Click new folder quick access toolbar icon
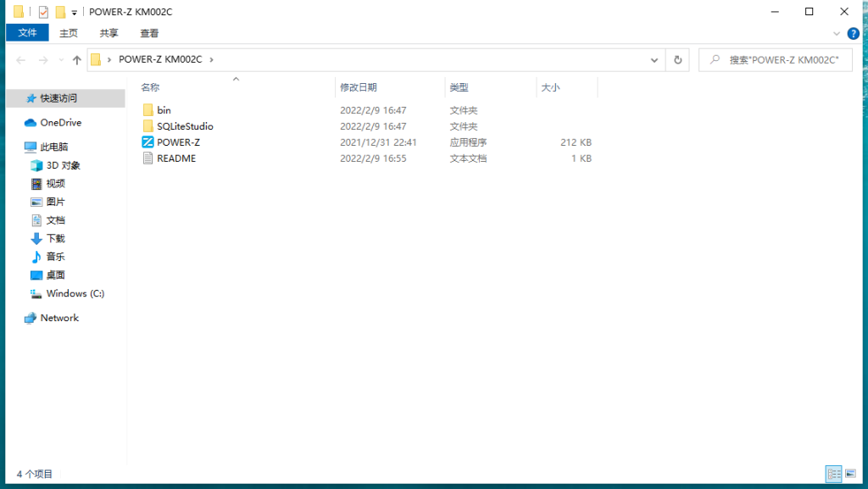868x489 pixels. pos(60,12)
